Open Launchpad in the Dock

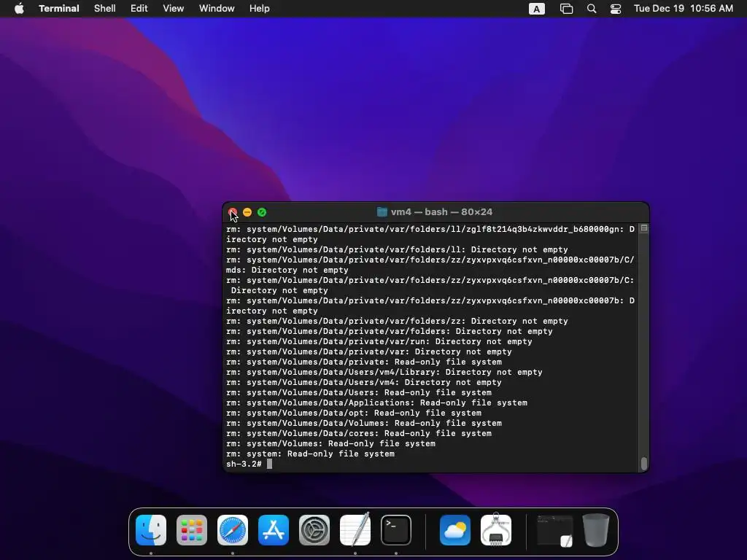click(x=192, y=530)
